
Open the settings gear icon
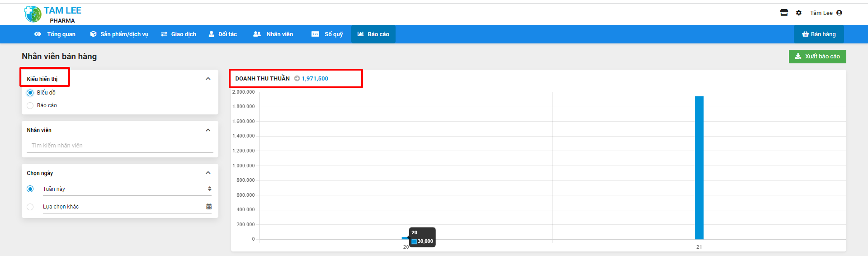click(x=799, y=13)
